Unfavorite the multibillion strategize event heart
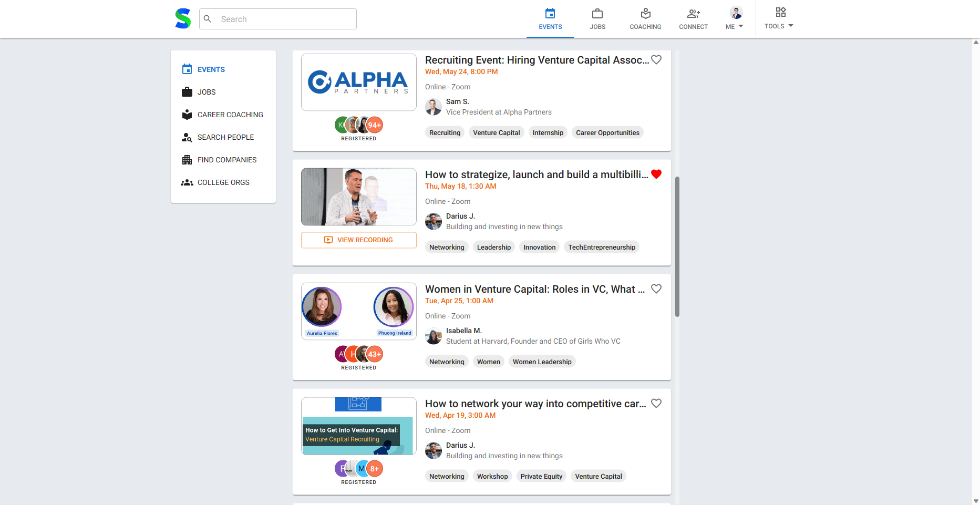Viewport: 980px width, 505px height. tap(656, 174)
